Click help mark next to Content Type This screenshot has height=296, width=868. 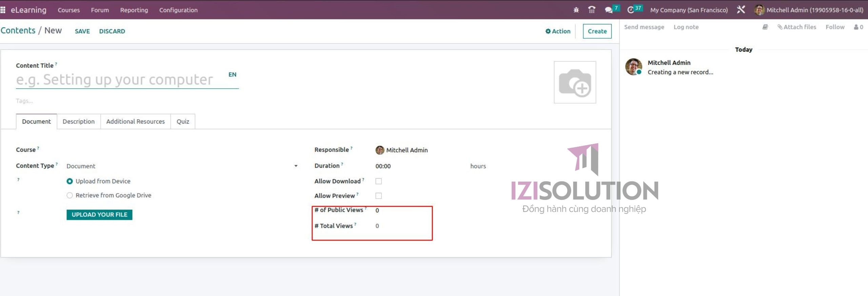tap(57, 164)
